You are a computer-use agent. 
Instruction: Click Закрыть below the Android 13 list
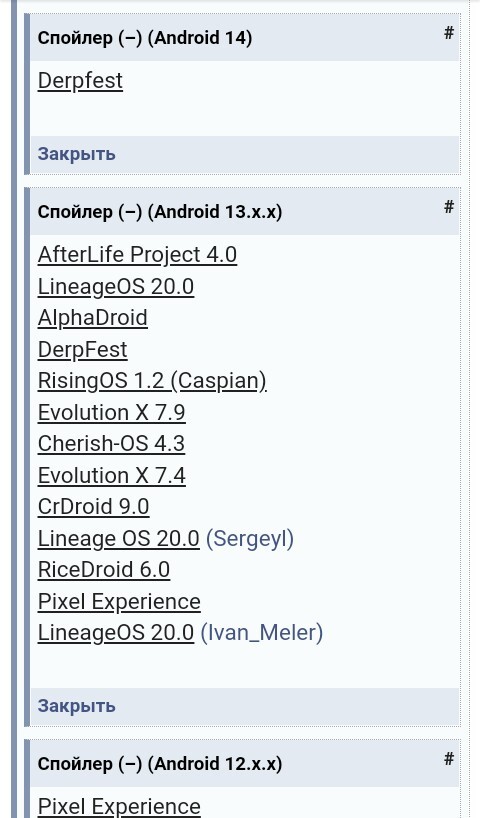pos(77,706)
